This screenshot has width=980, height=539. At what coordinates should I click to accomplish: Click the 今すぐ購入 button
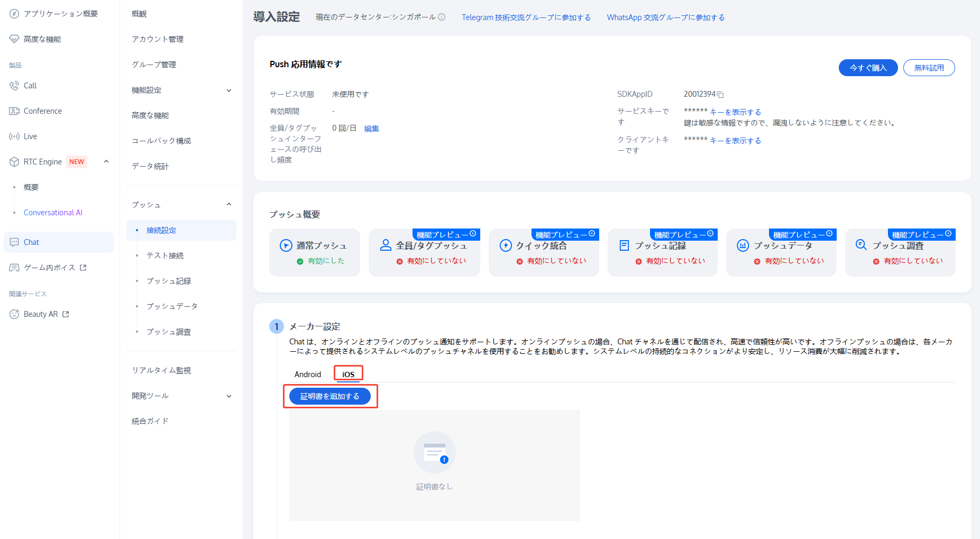868,68
